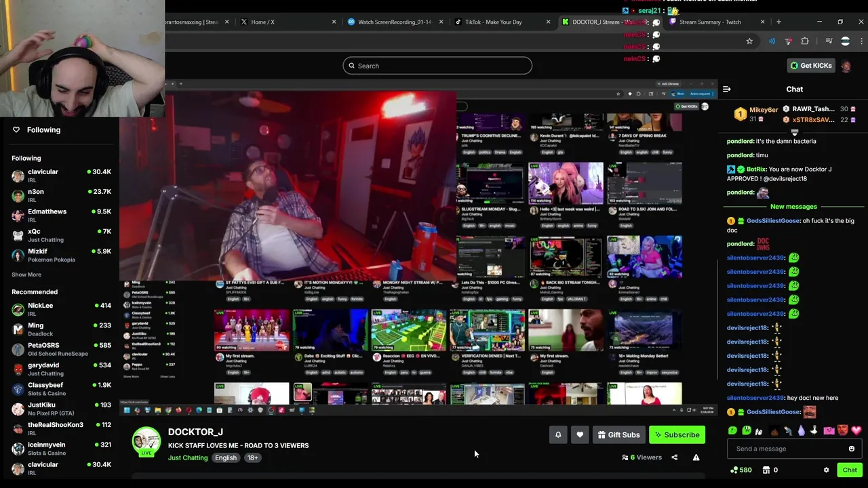The image size is (868, 488).
Task: Open Ming Deadlock channel
Action: (61, 329)
